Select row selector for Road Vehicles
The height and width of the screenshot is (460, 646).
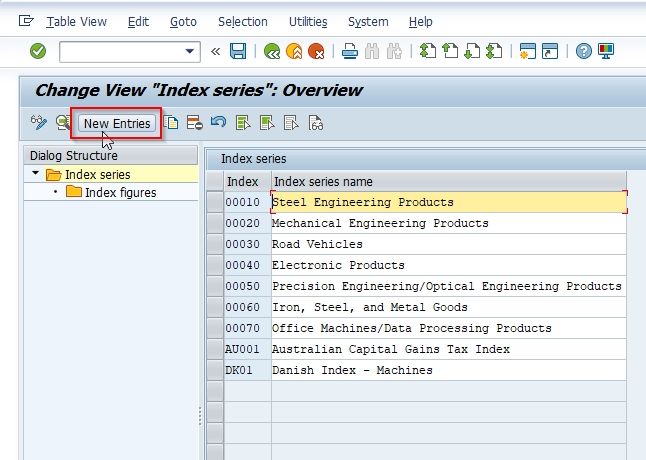click(215, 244)
